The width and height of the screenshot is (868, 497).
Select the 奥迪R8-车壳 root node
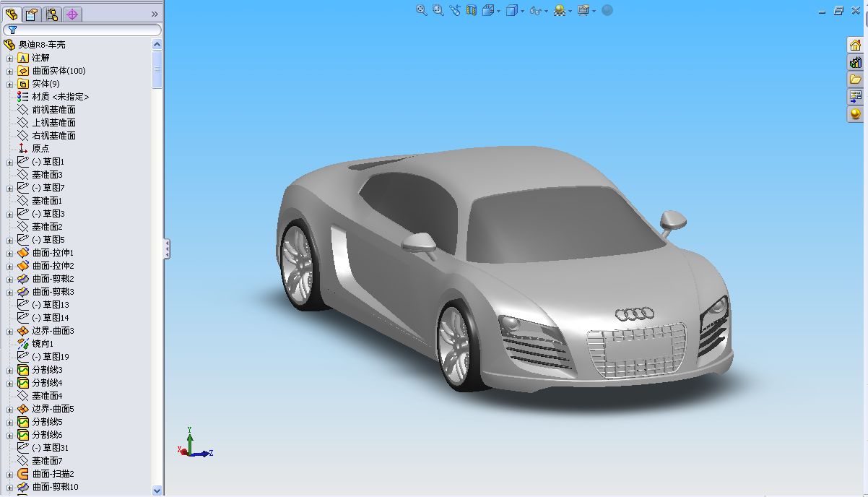(x=42, y=45)
